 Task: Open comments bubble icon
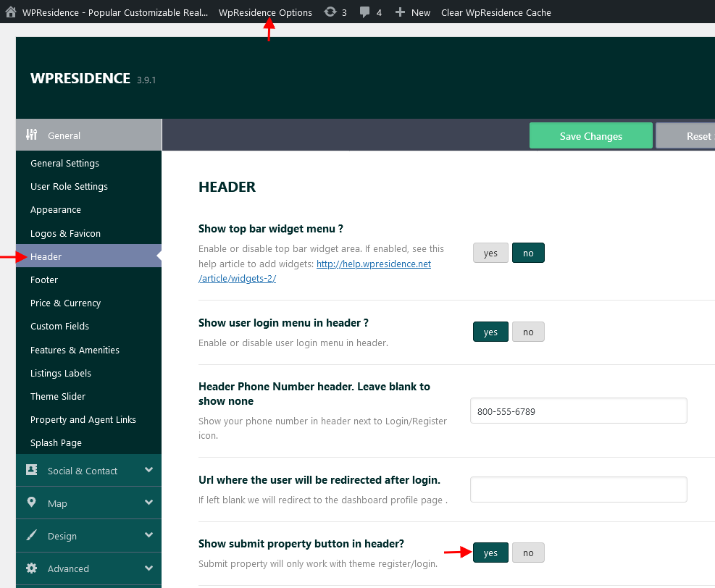[x=364, y=12]
